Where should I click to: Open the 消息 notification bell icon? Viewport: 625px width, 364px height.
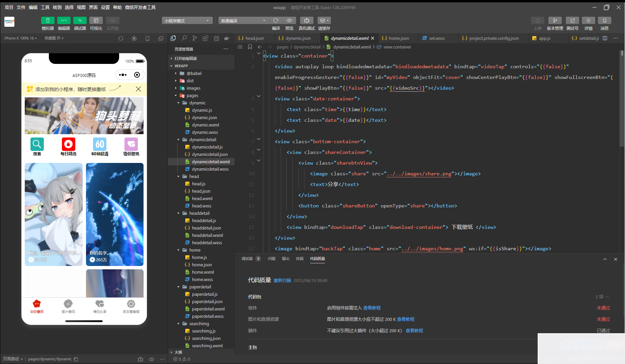(x=604, y=21)
